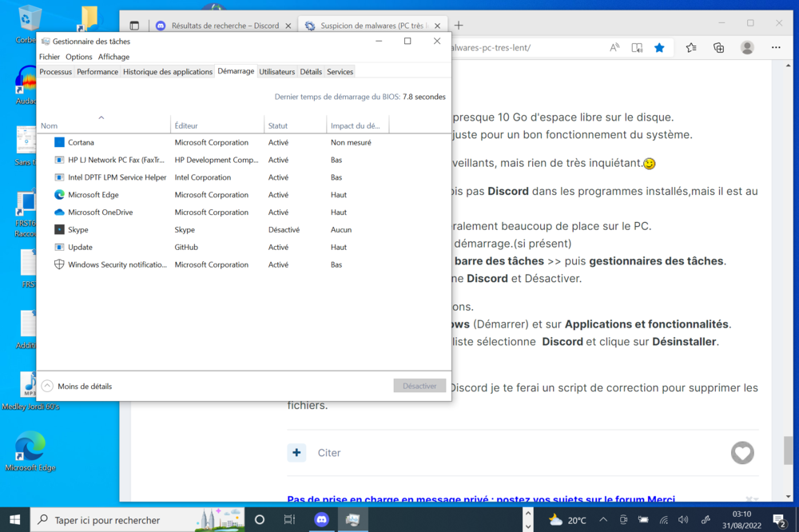Click the Windows search box
This screenshot has width=799, height=532.
coord(120,520)
